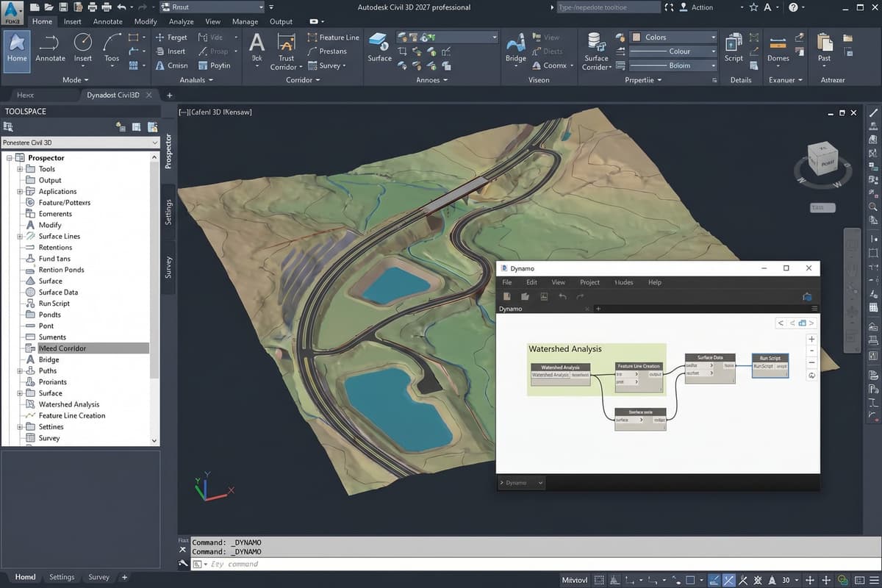Expand the Tools node in Prospector tree

coord(20,169)
